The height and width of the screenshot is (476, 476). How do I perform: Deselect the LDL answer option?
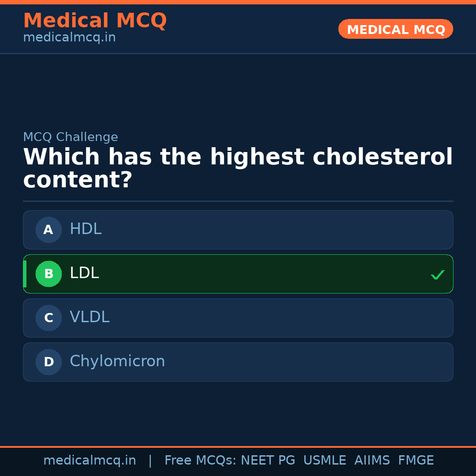pyautogui.click(x=238, y=274)
